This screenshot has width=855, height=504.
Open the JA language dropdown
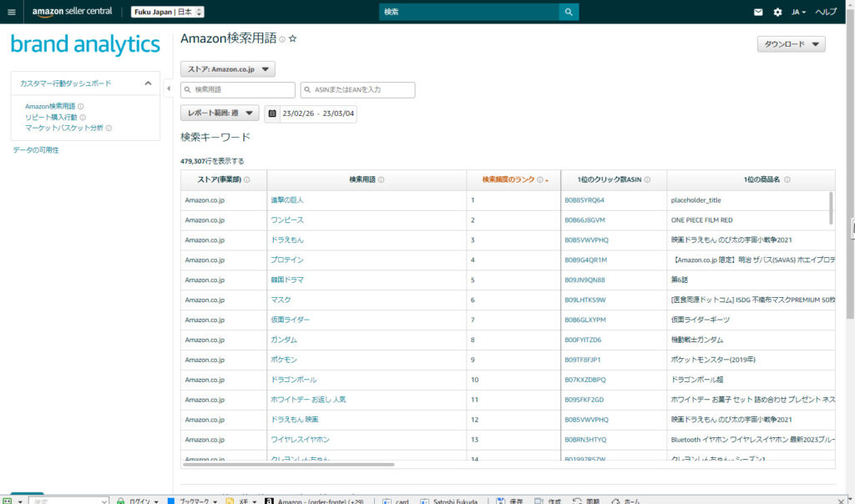tap(798, 12)
